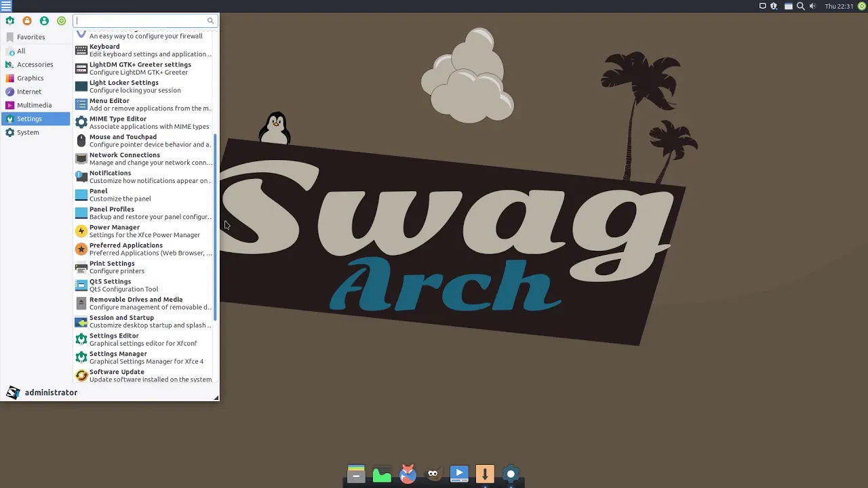
Task: Open the System category
Action: (36, 132)
